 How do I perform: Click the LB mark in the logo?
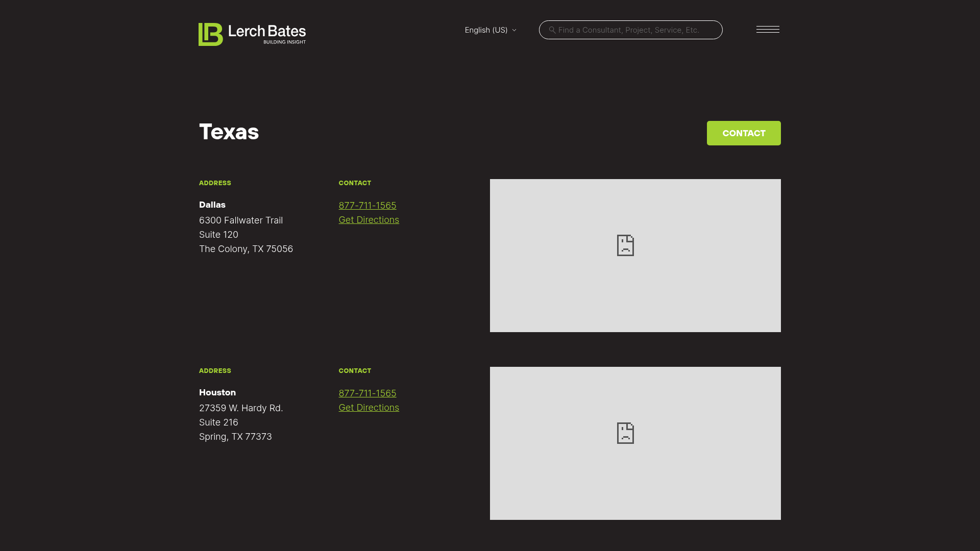pyautogui.click(x=210, y=34)
